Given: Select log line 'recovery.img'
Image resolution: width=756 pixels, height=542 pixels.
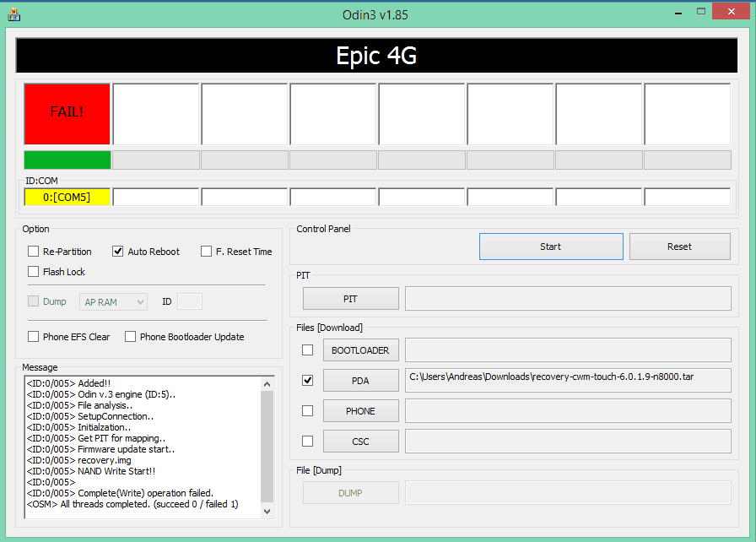Looking at the screenshot, I should [79, 460].
